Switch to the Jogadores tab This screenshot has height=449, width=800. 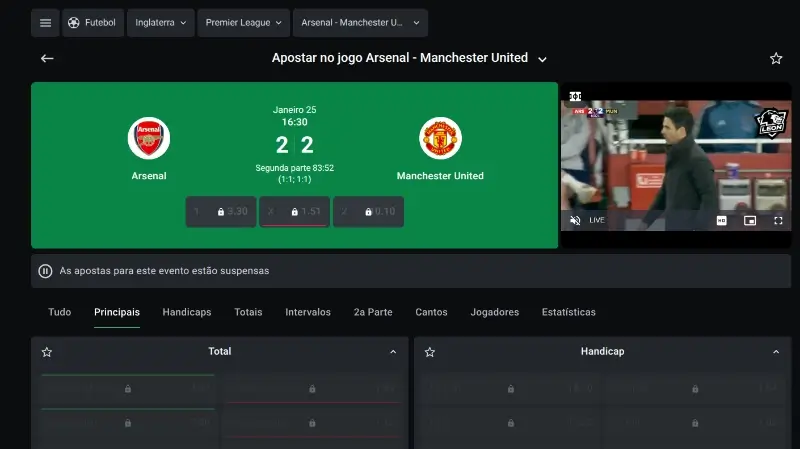494,312
